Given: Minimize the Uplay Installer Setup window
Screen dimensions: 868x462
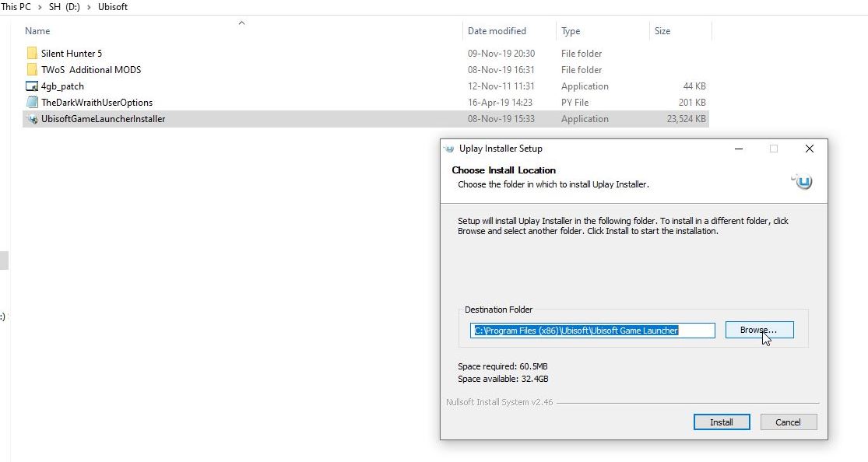Looking at the screenshot, I should (739, 149).
